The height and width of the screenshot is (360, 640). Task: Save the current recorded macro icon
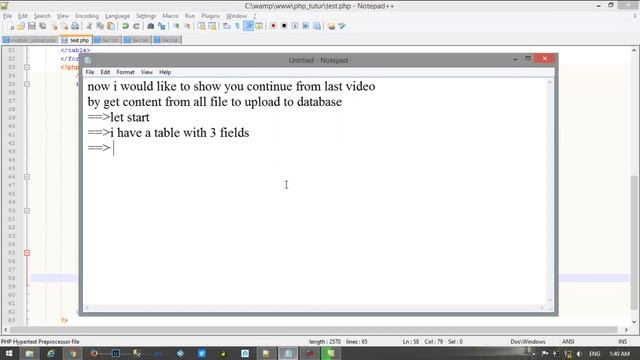tap(317, 26)
